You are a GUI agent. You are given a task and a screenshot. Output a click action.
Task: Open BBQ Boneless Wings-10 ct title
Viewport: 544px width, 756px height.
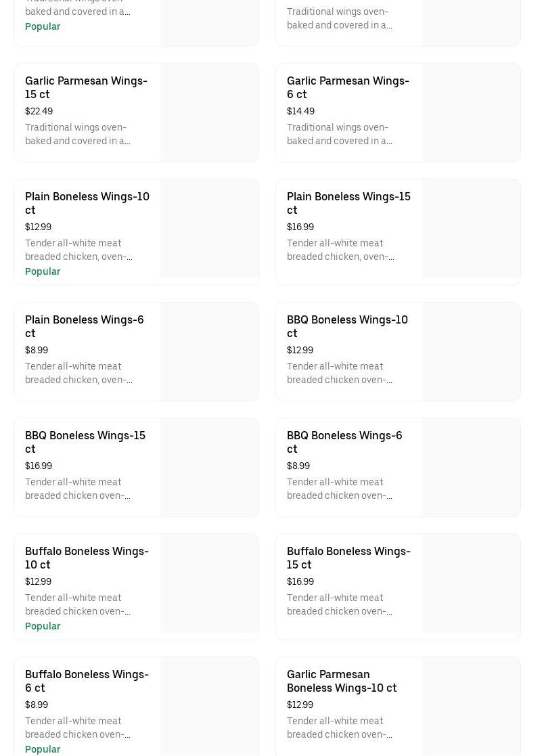pyautogui.click(x=347, y=326)
